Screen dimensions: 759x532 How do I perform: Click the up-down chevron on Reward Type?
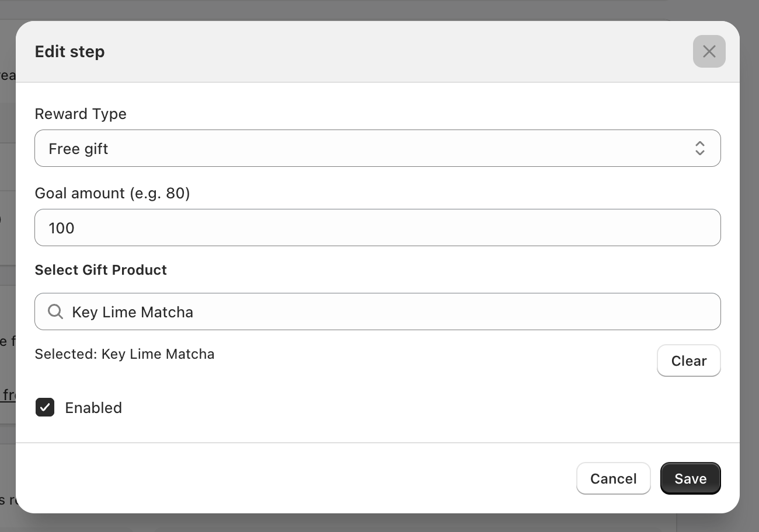(x=699, y=148)
